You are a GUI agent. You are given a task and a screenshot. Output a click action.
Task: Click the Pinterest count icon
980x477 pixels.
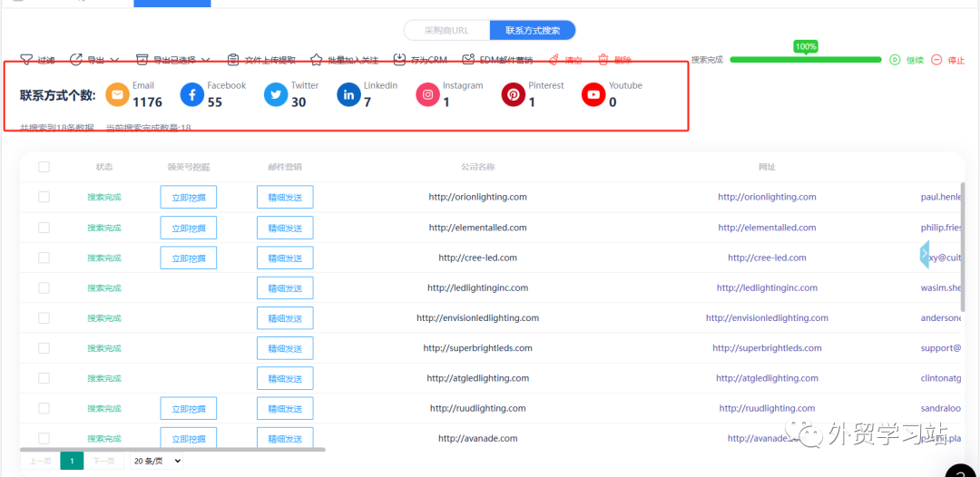(x=513, y=95)
